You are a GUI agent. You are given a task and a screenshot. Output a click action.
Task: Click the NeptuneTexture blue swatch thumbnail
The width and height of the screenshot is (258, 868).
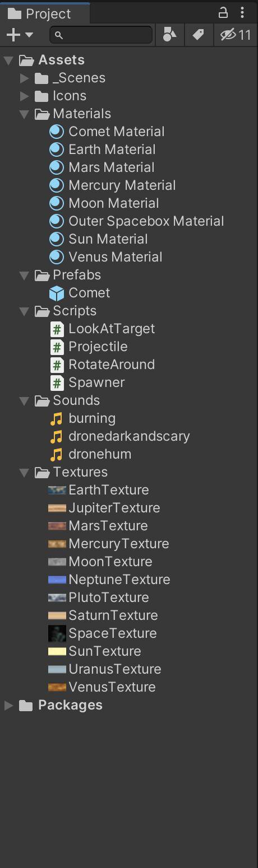[x=57, y=580]
